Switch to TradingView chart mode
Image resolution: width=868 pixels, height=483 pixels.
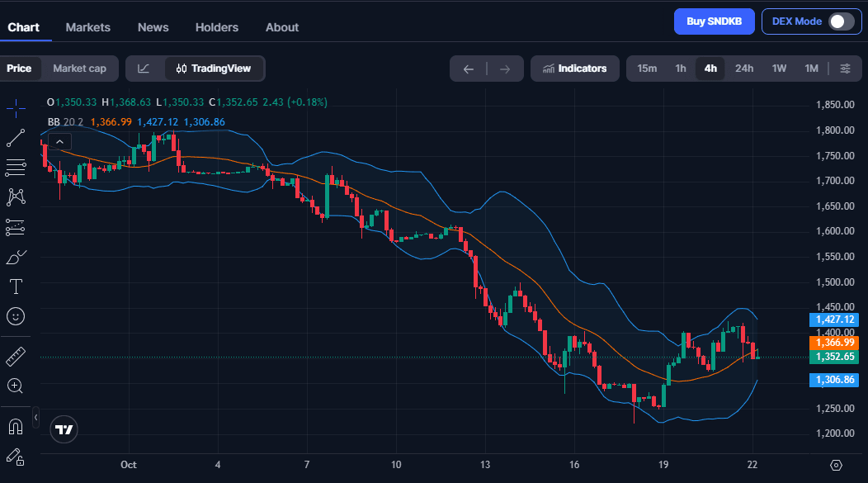[x=214, y=69]
